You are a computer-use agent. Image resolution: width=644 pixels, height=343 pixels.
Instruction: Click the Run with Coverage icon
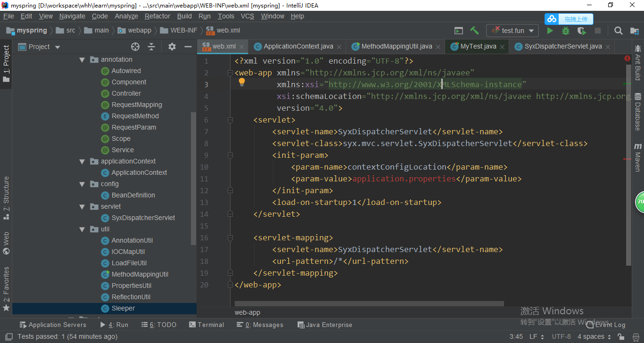coord(582,31)
